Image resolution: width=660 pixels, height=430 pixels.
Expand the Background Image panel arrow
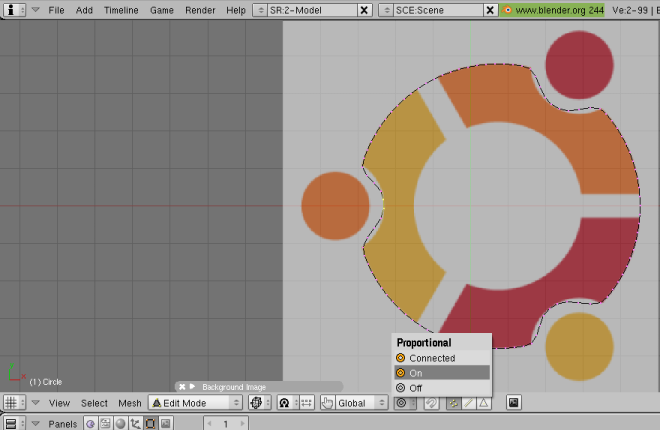click(192, 387)
